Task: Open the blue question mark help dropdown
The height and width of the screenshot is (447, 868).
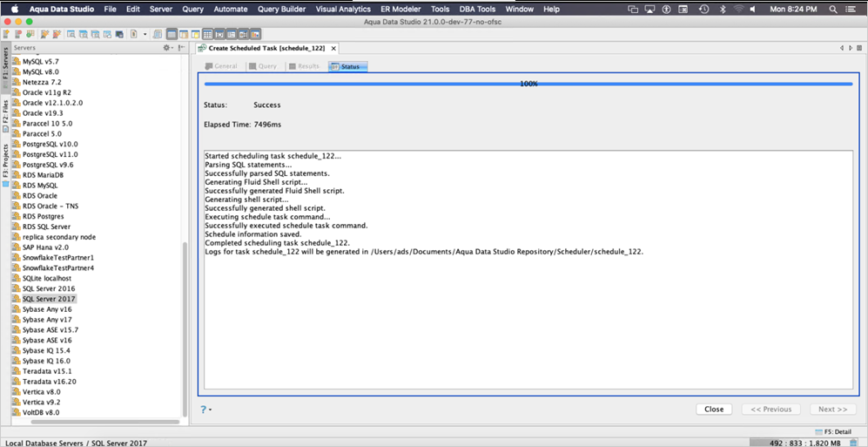Action: [x=206, y=410]
